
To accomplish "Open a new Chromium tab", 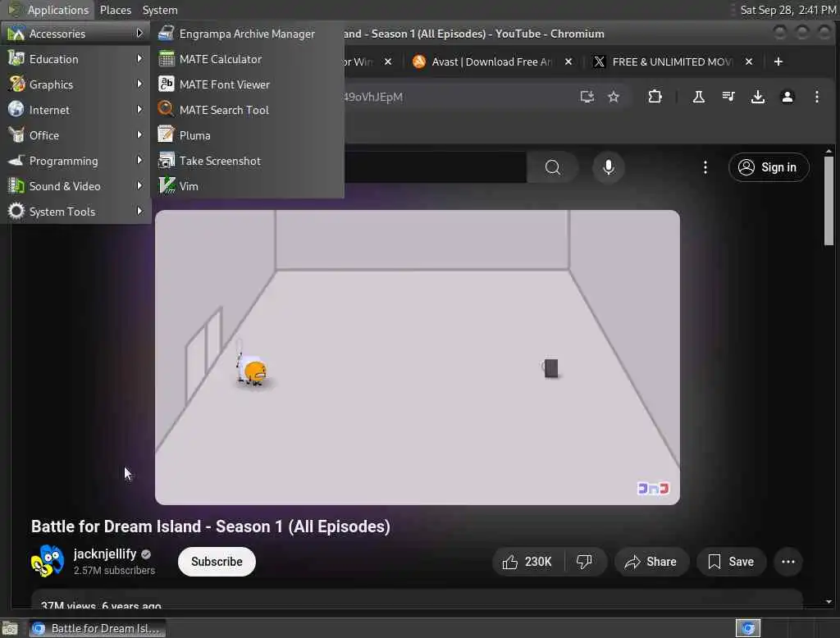I will [778, 62].
